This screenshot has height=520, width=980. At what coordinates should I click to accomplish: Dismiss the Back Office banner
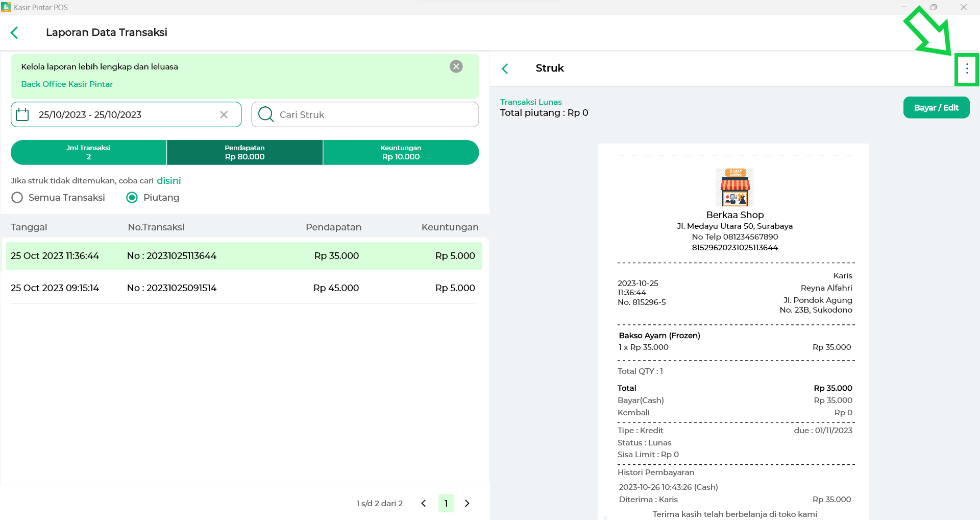tap(456, 66)
